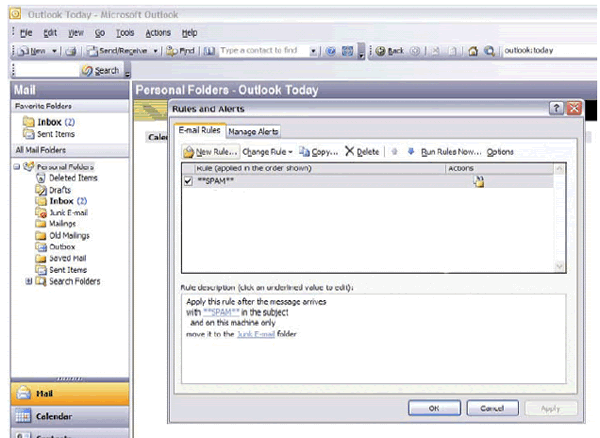The image size is (600, 438).
Task: Click the Search button with swirl icon
Action: [x=101, y=70]
